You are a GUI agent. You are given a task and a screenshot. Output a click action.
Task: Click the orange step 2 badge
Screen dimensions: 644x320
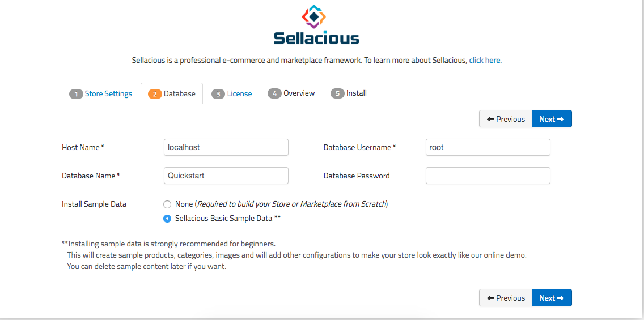pyautogui.click(x=155, y=94)
